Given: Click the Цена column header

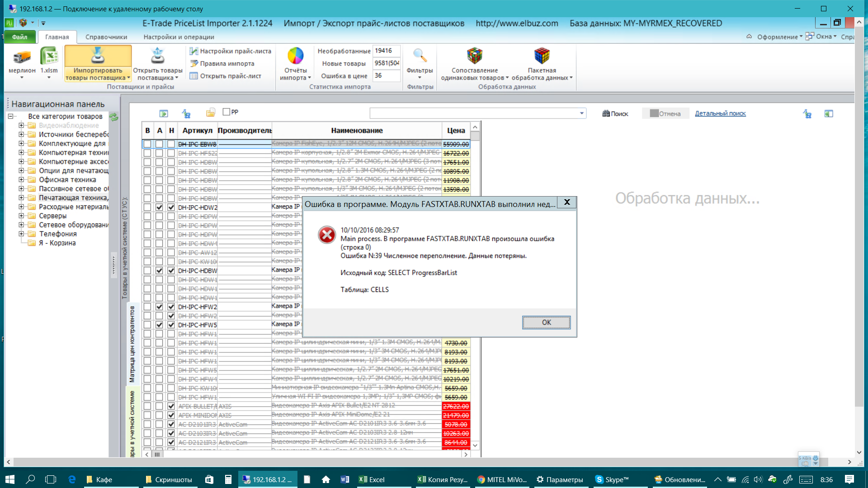Looking at the screenshot, I should [456, 130].
